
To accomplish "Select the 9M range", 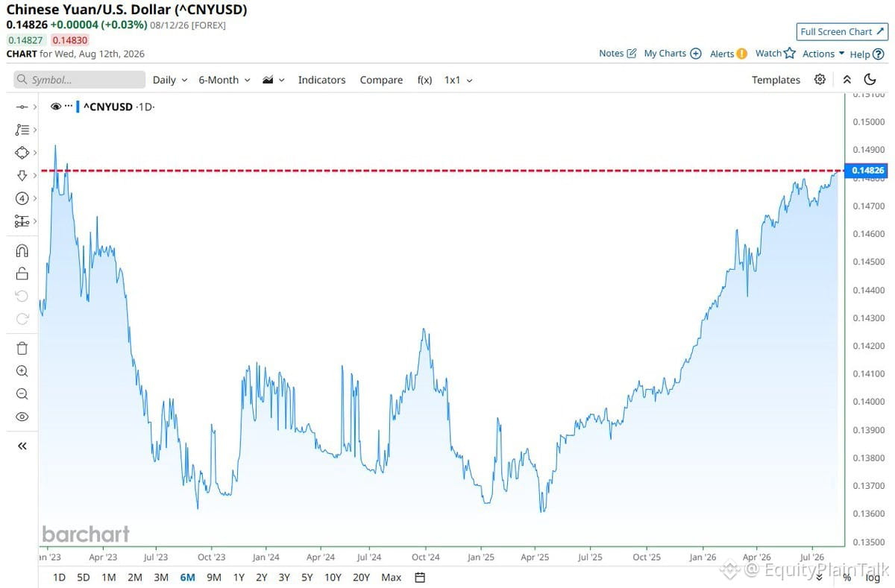I will tap(214, 577).
